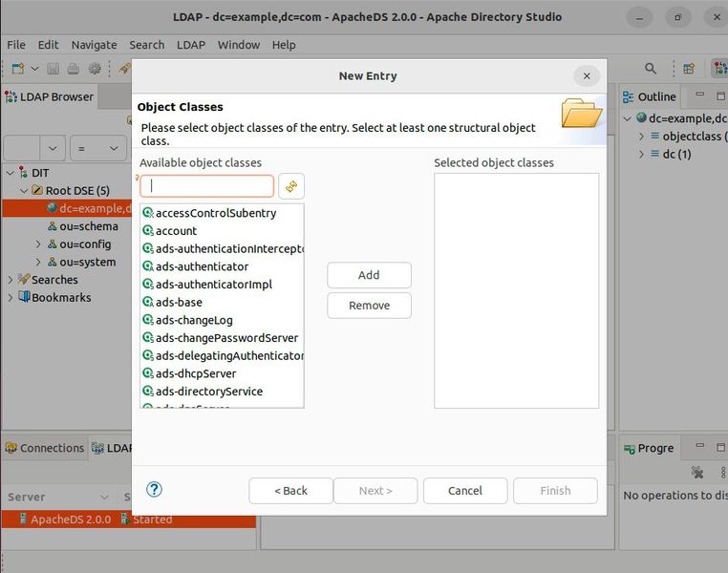
Task: Collapse dc=example node in Outline
Action: pos(628,118)
